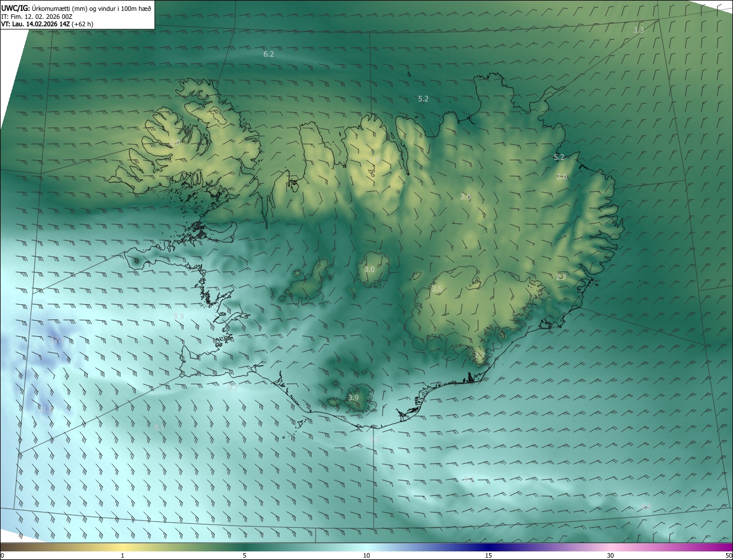Click the 0 tick label on the color scale
This screenshot has height=560, width=733.
coord(2,555)
